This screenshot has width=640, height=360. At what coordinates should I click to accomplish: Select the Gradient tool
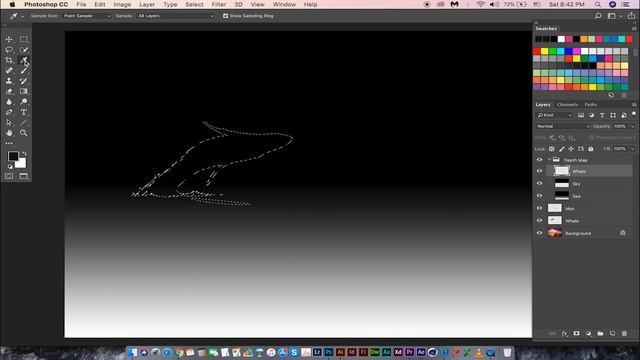[x=24, y=91]
